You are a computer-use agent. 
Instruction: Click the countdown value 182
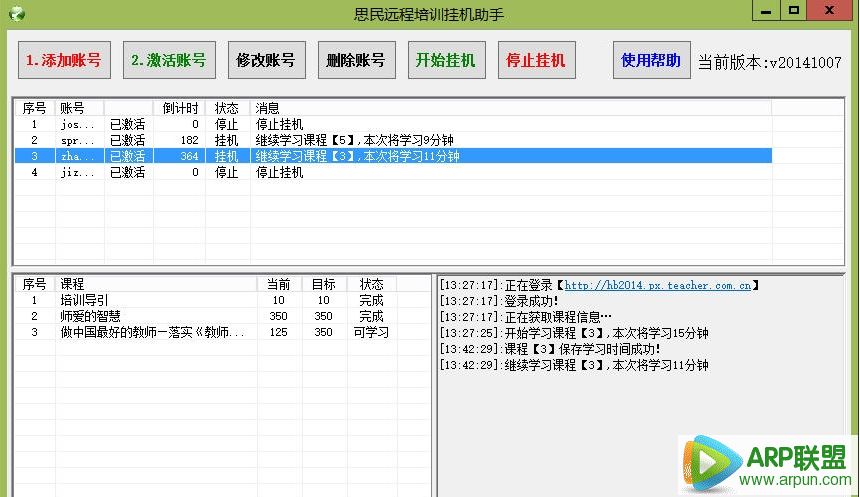click(190, 140)
